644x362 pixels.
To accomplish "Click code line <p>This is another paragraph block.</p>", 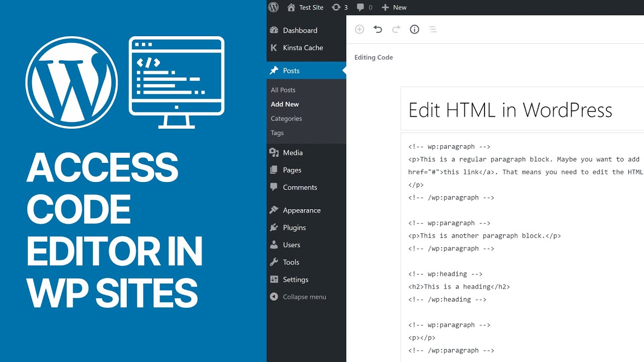I will [485, 236].
